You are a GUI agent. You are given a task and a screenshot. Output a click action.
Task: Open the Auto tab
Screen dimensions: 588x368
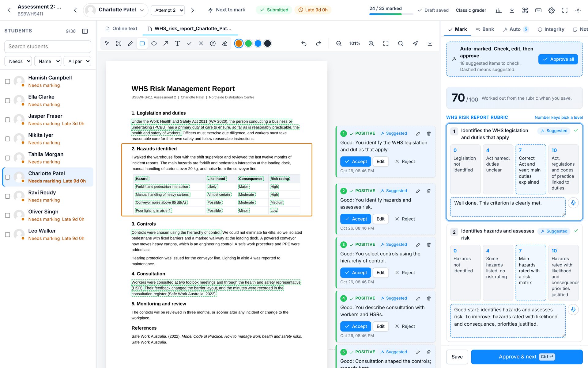click(x=515, y=29)
